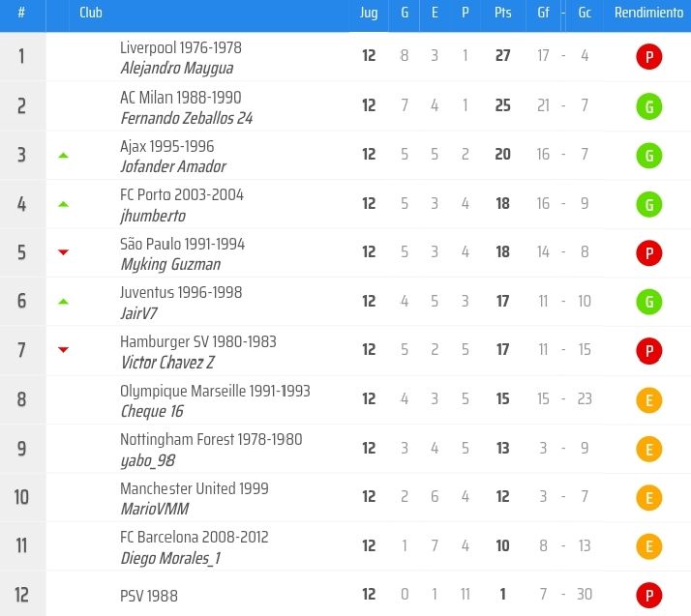
Task: Click AC Milan's green G form badge
Action: [x=648, y=106]
